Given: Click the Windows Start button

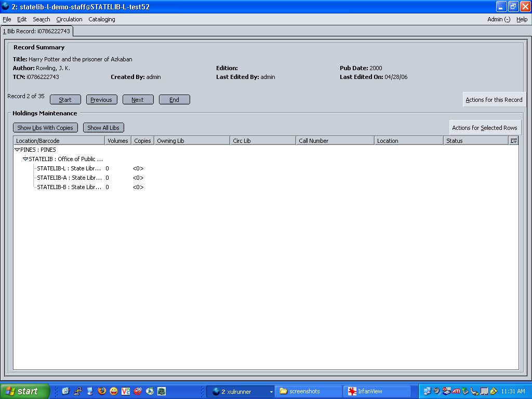Looking at the screenshot, I should (x=24, y=391).
